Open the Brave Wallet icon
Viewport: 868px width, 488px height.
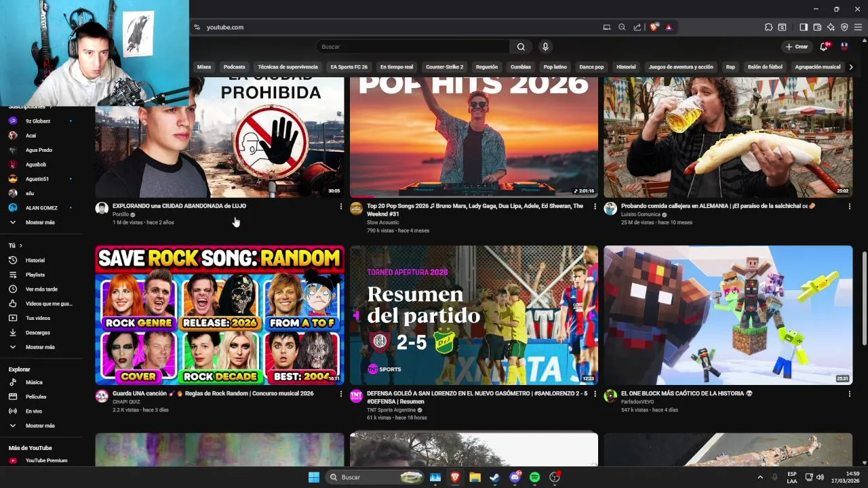point(817,27)
